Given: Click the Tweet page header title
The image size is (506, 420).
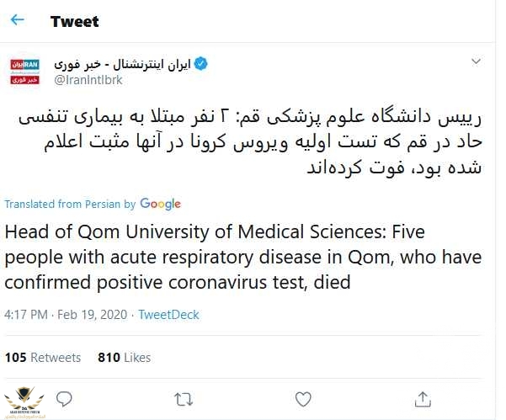Looking at the screenshot, I should click(74, 21).
